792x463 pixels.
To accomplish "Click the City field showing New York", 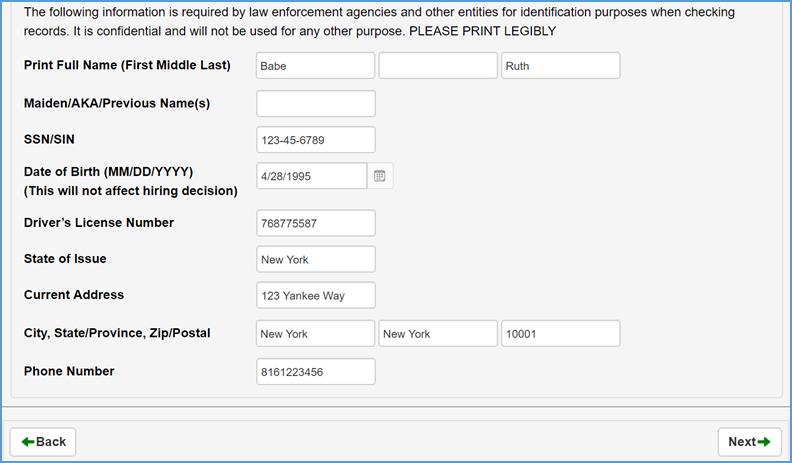I will tap(315, 333).
